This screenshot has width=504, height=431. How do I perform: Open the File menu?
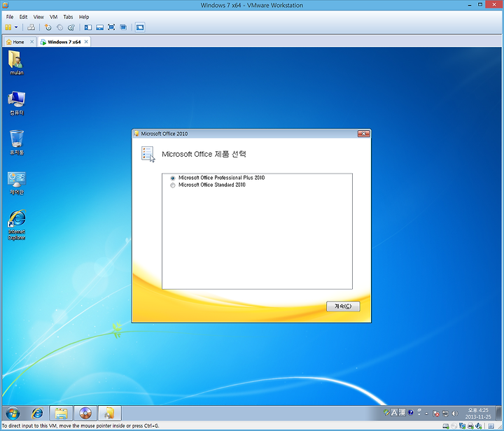coord(10,17)
